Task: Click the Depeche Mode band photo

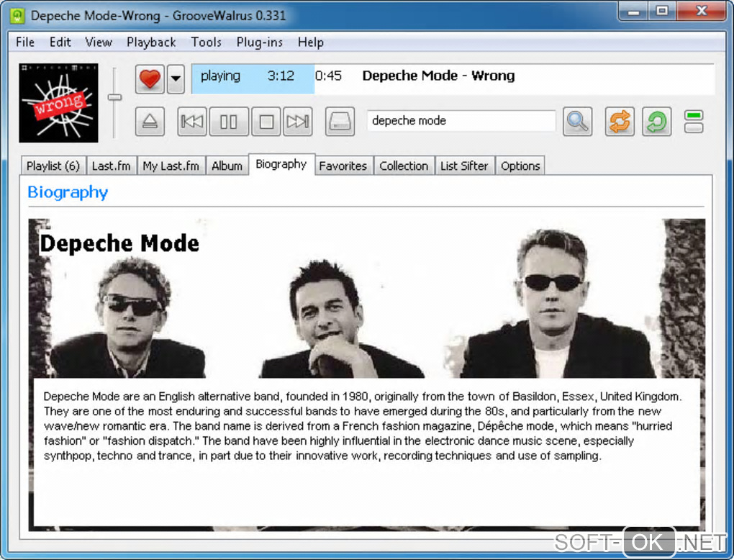Action: pyautogui.click(x=366, y=299)
